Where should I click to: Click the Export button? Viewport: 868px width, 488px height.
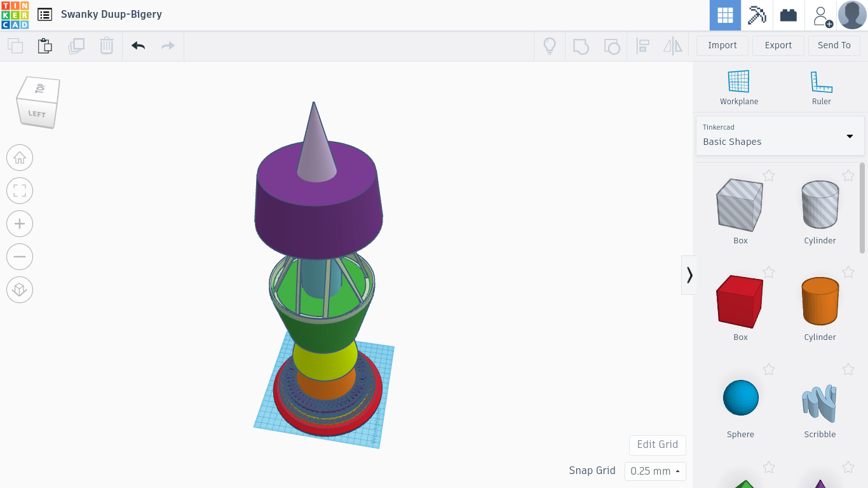click(x=778, y=45)
